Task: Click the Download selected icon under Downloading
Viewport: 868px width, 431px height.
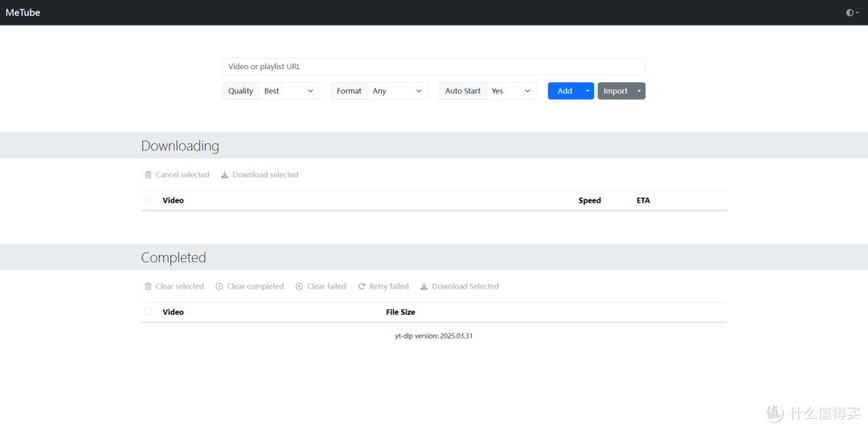Action: tap(225, 174)
